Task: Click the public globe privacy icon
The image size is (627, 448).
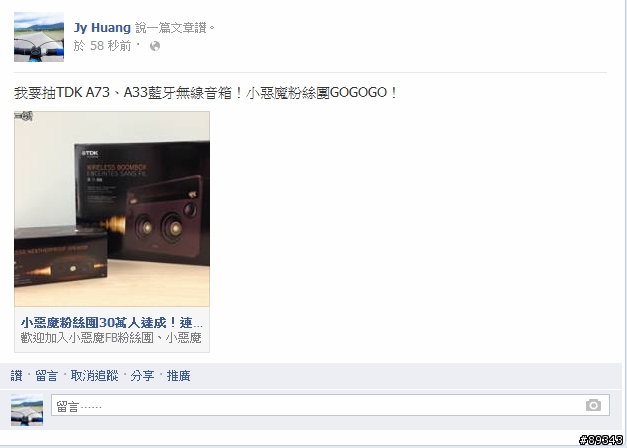Action: pyautogui.click(x=155, y=46)
